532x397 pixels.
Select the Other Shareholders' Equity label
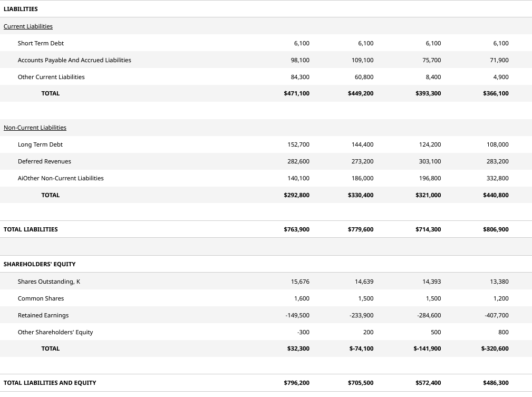click(55, 332)
